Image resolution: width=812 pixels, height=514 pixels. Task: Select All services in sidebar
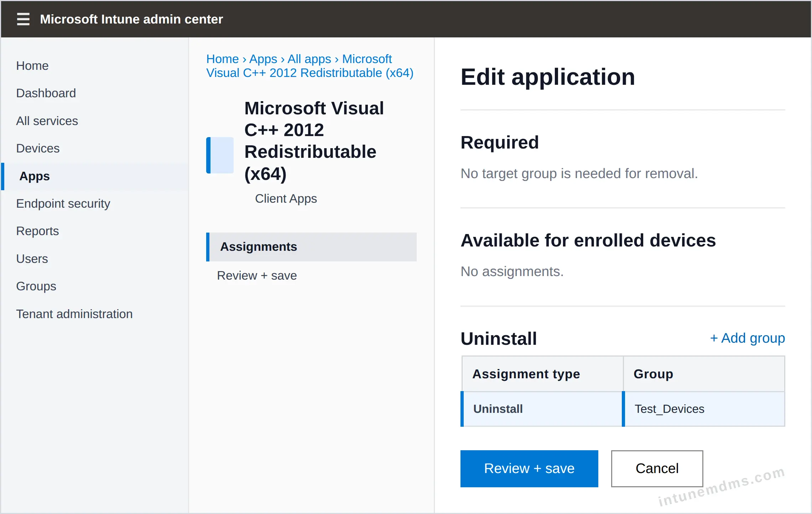coord(47,121)
